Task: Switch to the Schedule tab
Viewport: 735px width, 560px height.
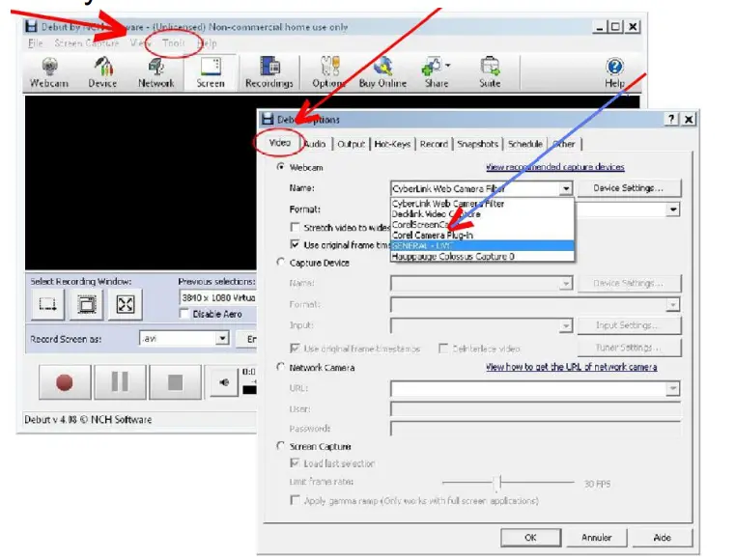Action: pyautogui.click(x=525, y=144)
